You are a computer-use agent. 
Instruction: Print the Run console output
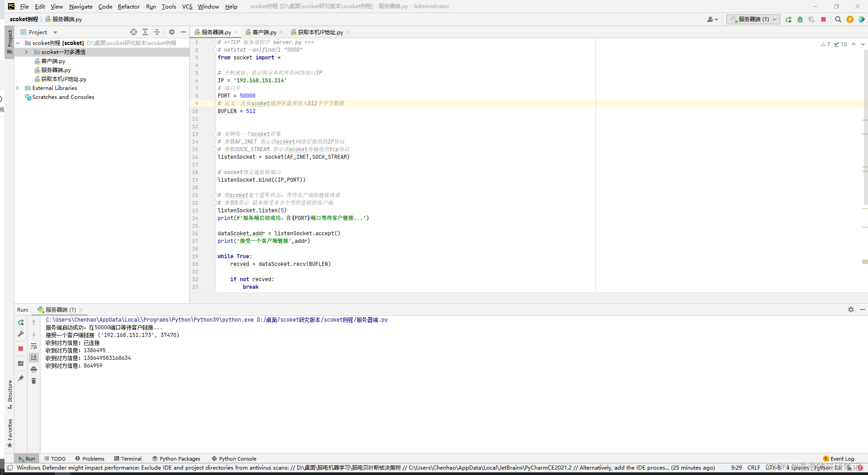coord(34,369)
